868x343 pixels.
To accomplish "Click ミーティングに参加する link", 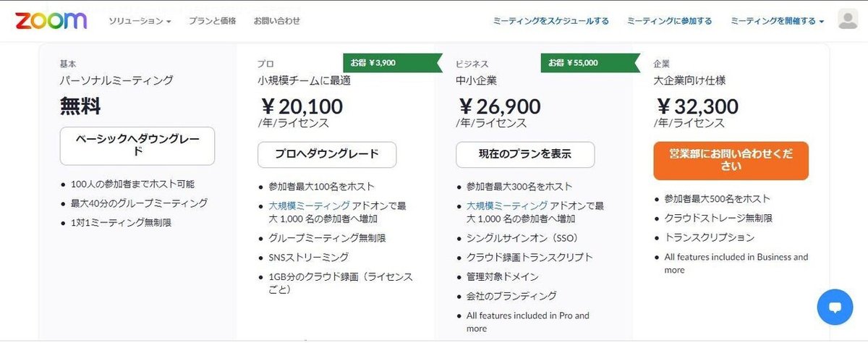I will click(x=670, y=21).
